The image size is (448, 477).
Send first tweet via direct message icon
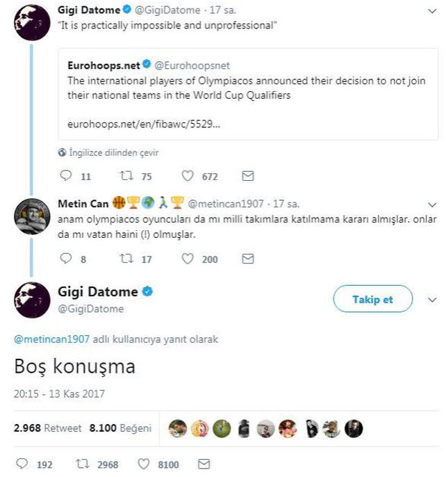pyautogui.click(x=248, y=177)
